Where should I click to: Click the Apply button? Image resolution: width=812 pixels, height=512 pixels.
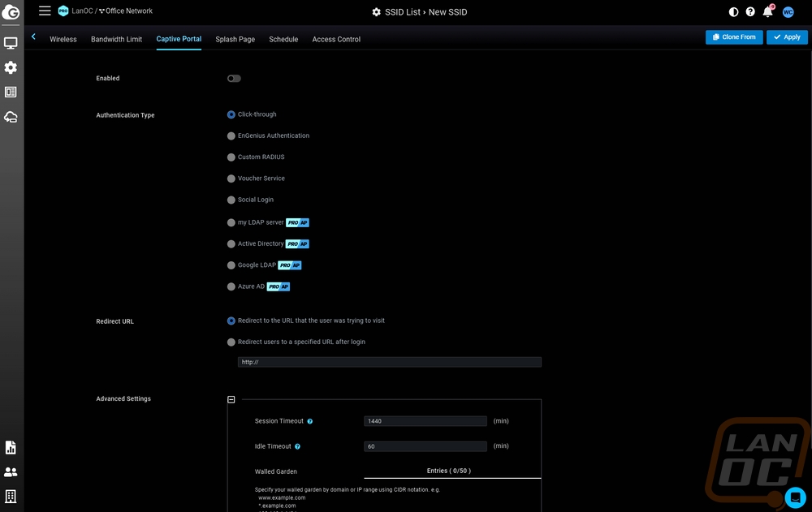(x=787, y=37)
